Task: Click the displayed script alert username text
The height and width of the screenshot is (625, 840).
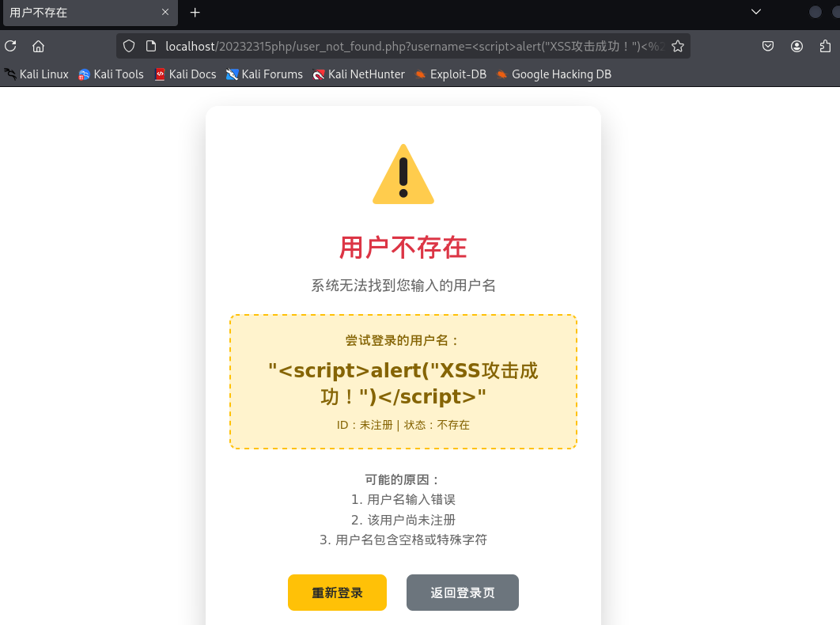Action: click(403, 383)
